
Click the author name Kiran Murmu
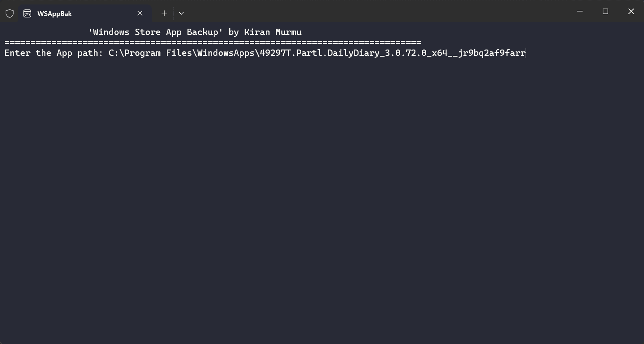coord(272,32)
